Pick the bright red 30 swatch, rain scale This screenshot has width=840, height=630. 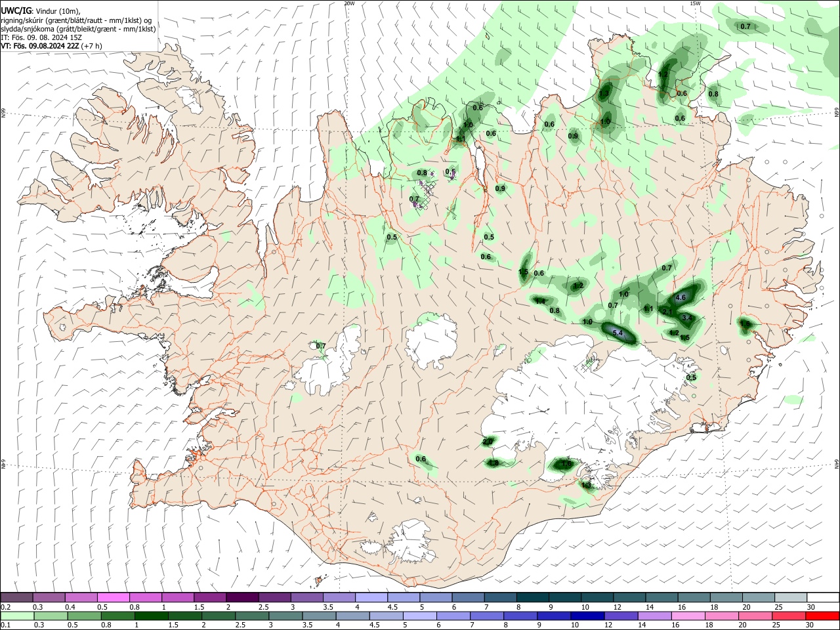(x=822, y=616)
